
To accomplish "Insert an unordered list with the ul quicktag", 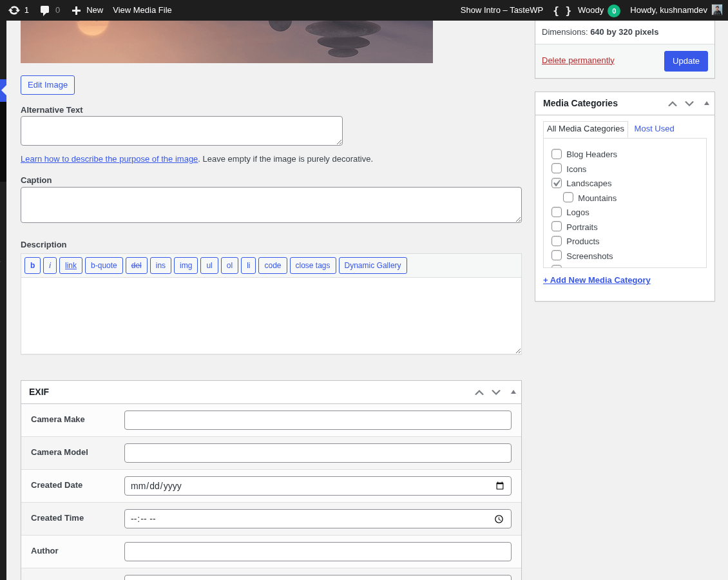I will (x=209, y=265).
